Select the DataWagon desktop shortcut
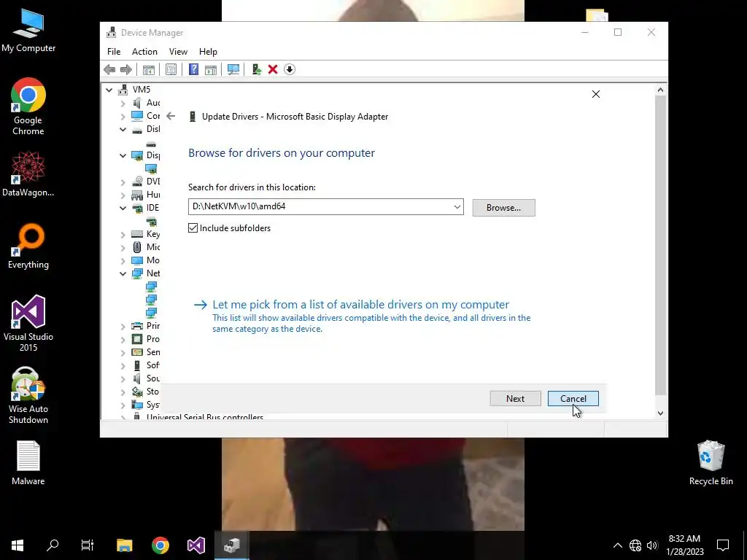This screenshot has height=560, width=747. coord(28,174)
